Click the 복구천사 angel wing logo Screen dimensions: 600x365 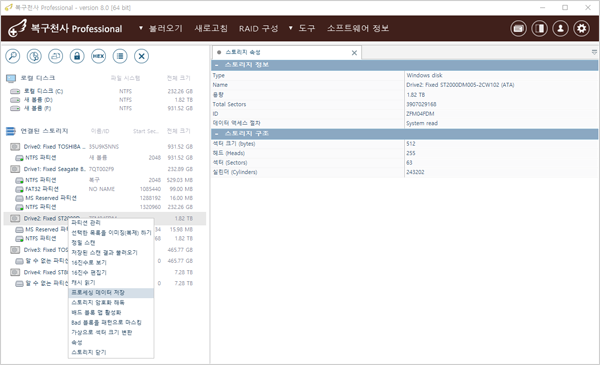[x=18, y=28]
